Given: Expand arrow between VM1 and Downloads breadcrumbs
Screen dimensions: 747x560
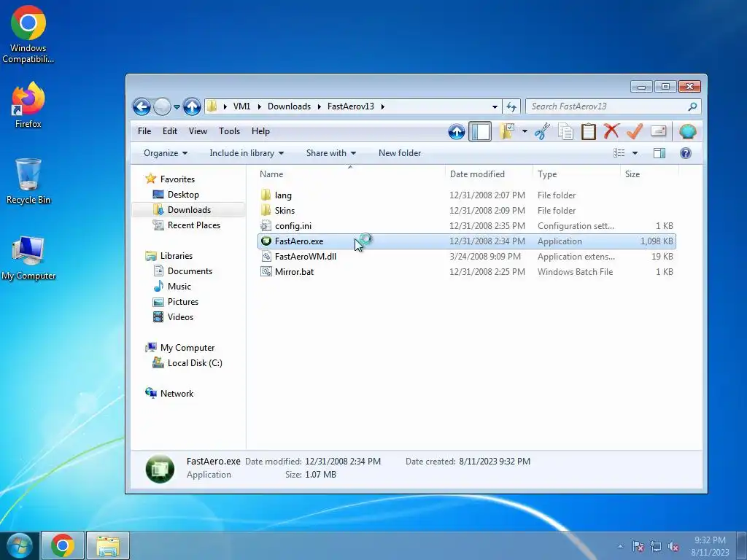Looking at the screenshot, I should (x=259, y=106).
